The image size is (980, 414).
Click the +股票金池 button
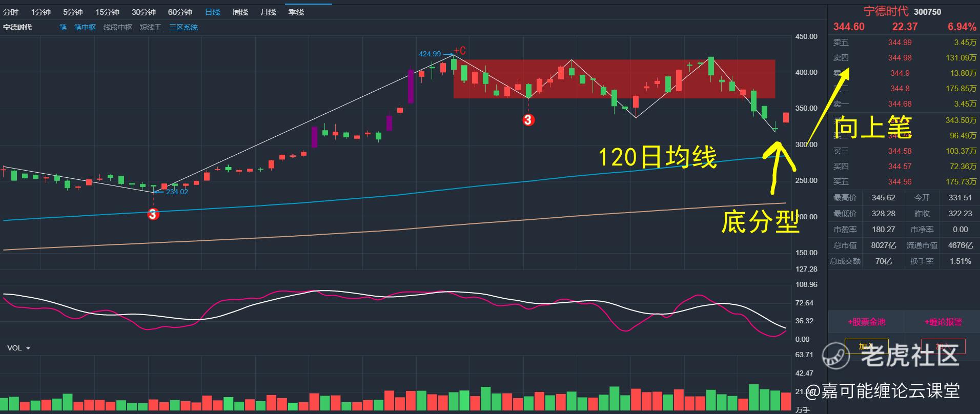[x=866, y=322]
